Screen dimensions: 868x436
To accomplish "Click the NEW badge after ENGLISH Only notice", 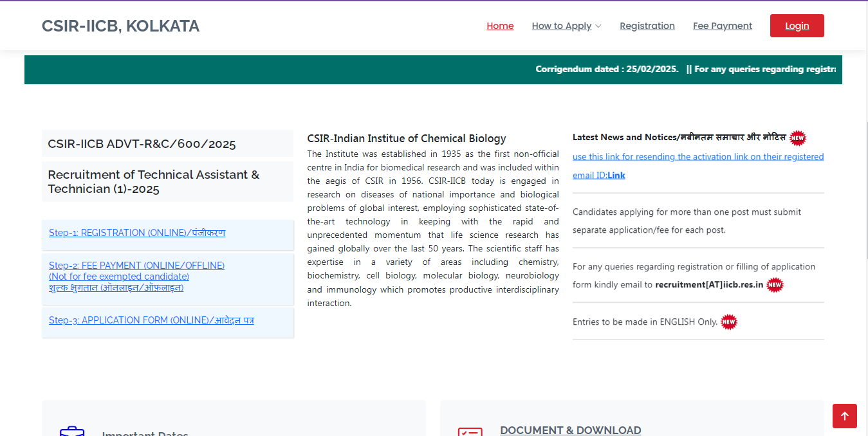I will point(728,322).
